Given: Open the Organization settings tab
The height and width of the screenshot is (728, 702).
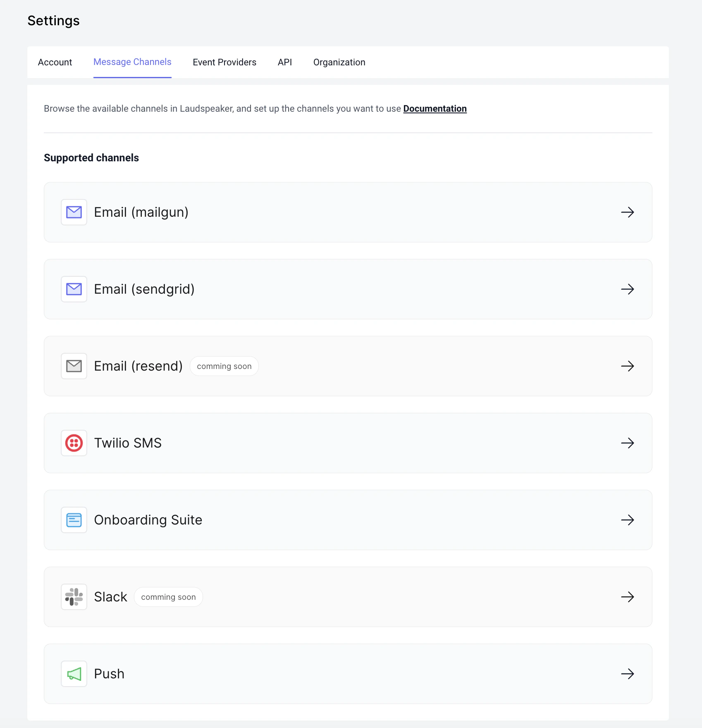Looking at the screenshot, I should [x=339, y=62].
